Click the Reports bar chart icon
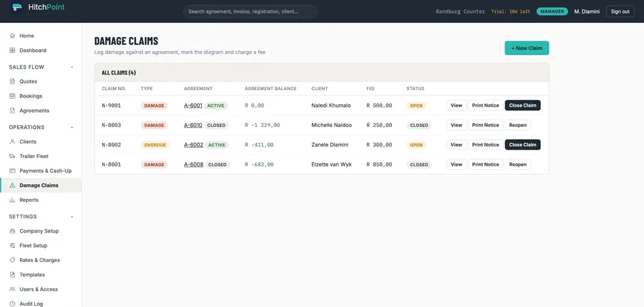The height and width of the screenshot is (307, 644). 12,200
